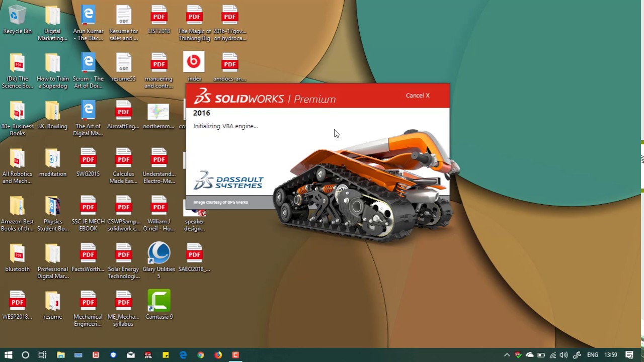Screen dimensions: 644x362
Task: Open File Explorer from taskbar
Action: coord(61,355)
